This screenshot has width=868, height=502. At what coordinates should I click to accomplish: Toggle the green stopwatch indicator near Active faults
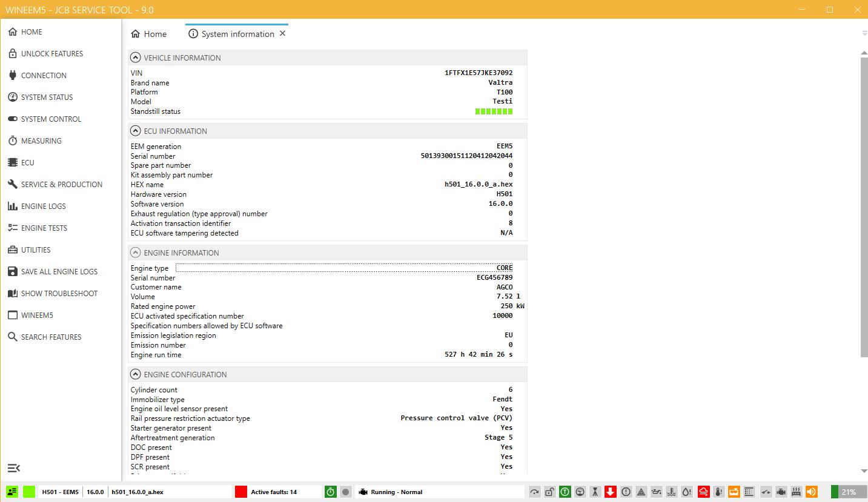tap(330, 492)
